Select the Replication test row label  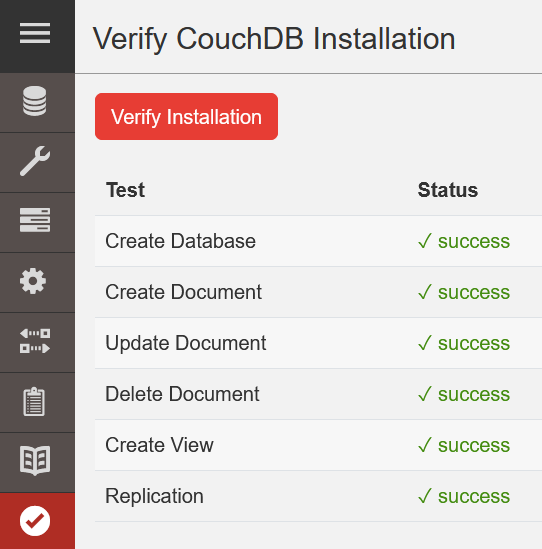(x=154, y=496)
